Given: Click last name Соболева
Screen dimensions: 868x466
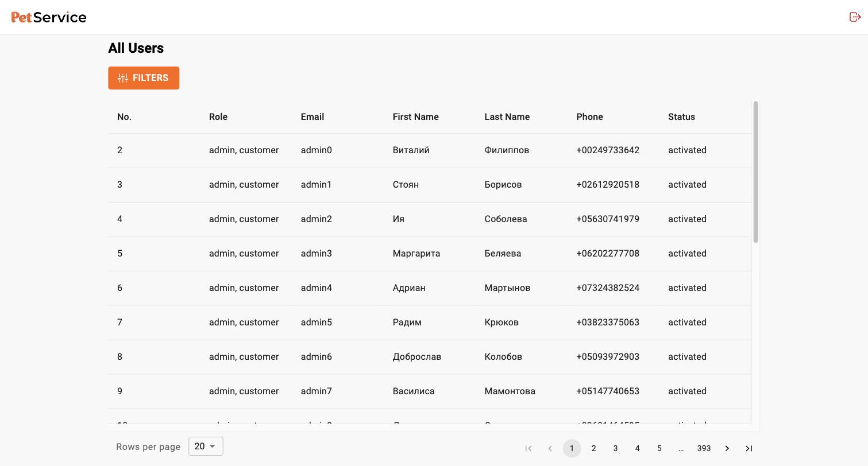Looking at the screenshot, I should (506, 219).
